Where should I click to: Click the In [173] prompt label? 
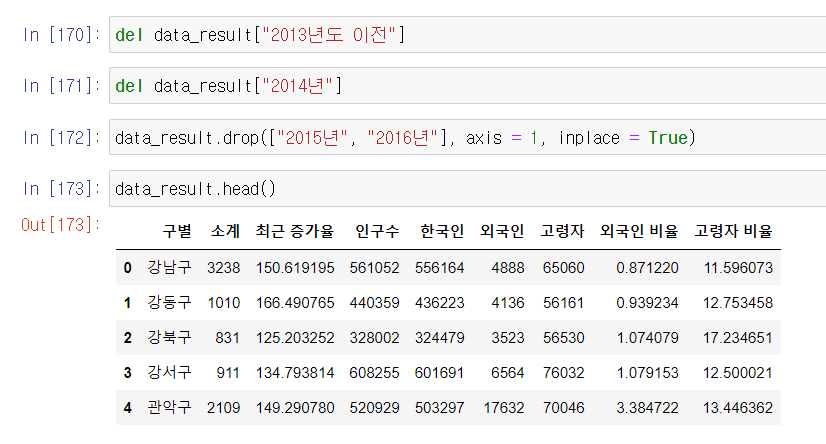pos(62,189)
